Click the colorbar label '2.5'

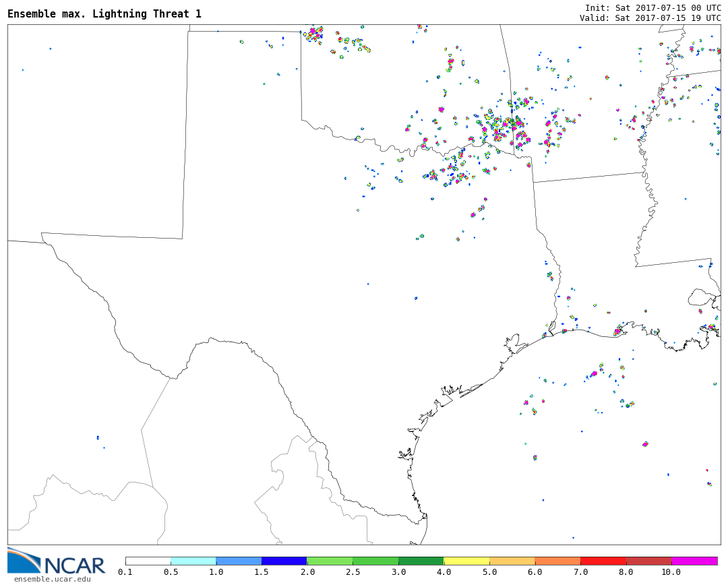pos(353,571)
